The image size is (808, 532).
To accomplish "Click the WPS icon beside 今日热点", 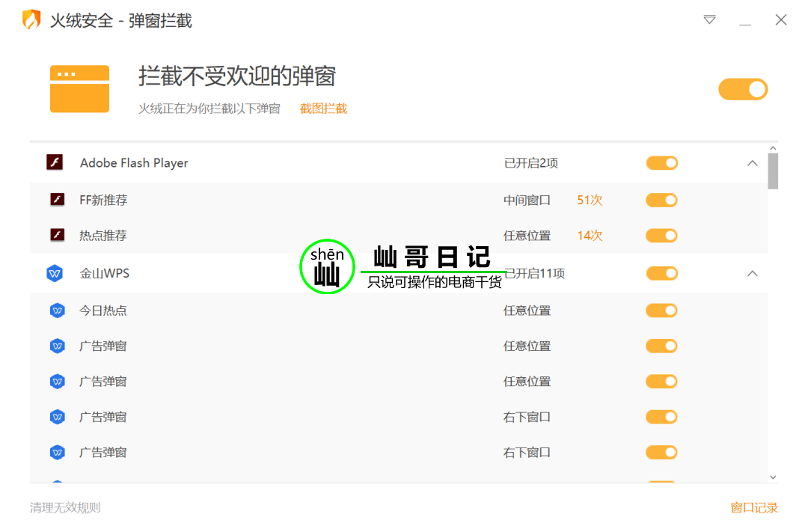I will pos(57,311).
